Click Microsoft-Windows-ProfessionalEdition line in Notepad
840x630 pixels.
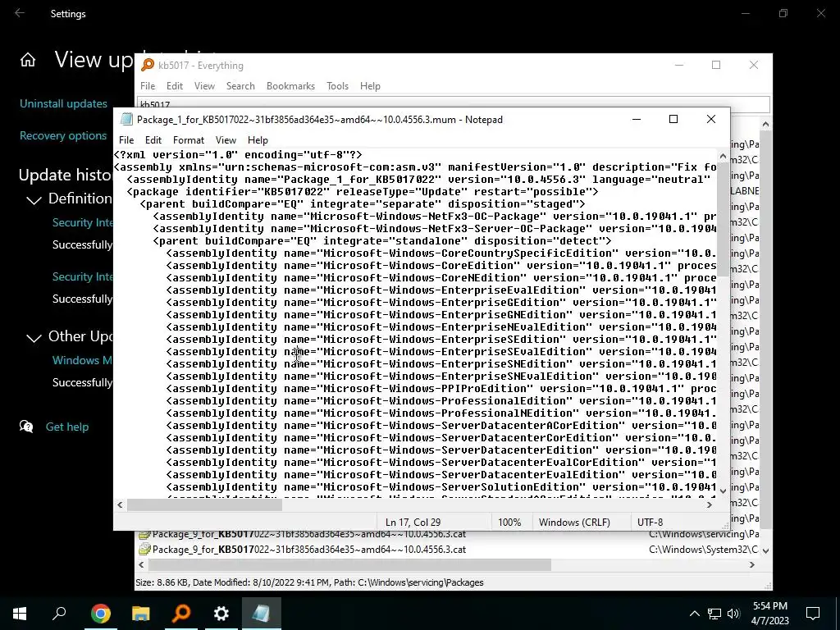point(441,400)
